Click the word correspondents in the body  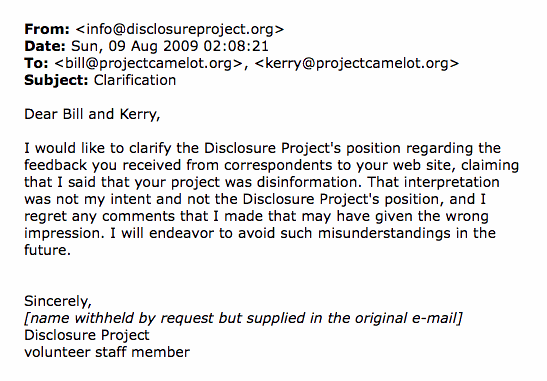[278, 165]
